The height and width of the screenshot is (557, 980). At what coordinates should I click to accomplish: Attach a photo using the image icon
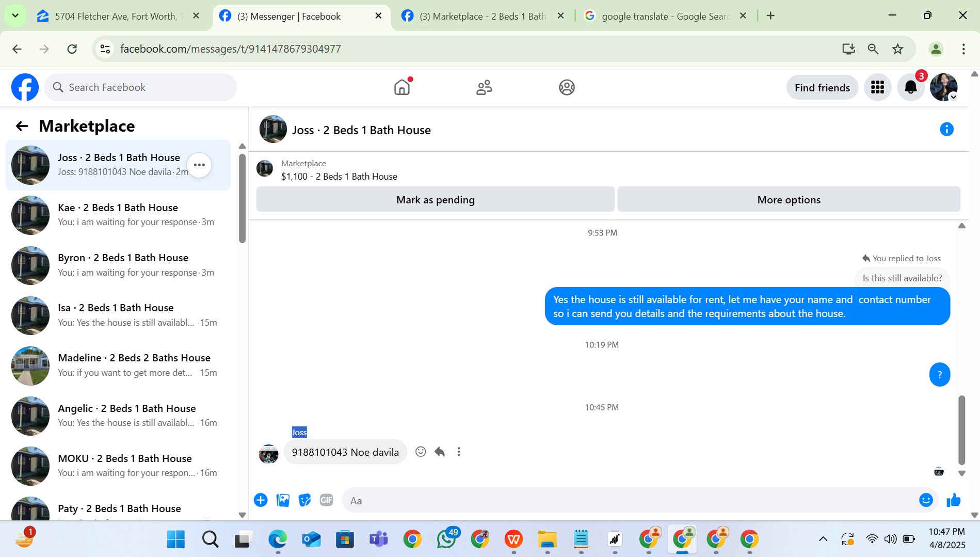(x=283, y=500)
